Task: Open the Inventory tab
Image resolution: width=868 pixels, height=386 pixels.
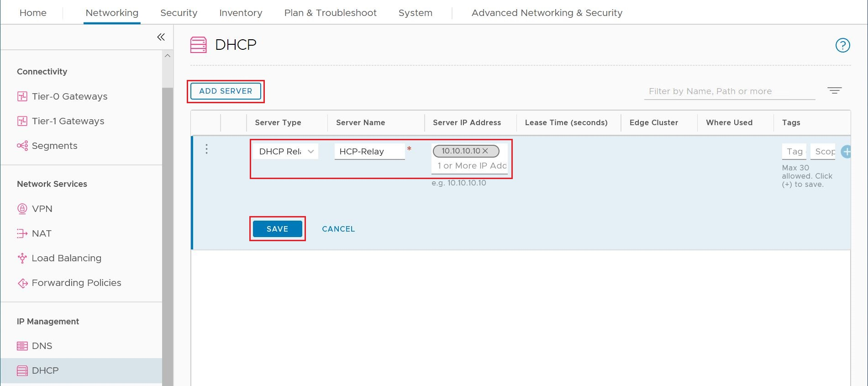Action: click(x=241, y=13)
